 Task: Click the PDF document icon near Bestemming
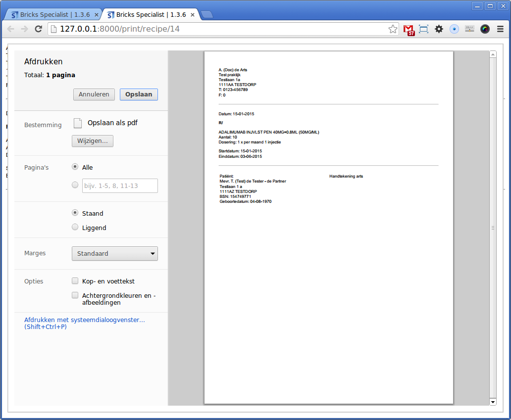pyautogui.click(x=78, y=123)
